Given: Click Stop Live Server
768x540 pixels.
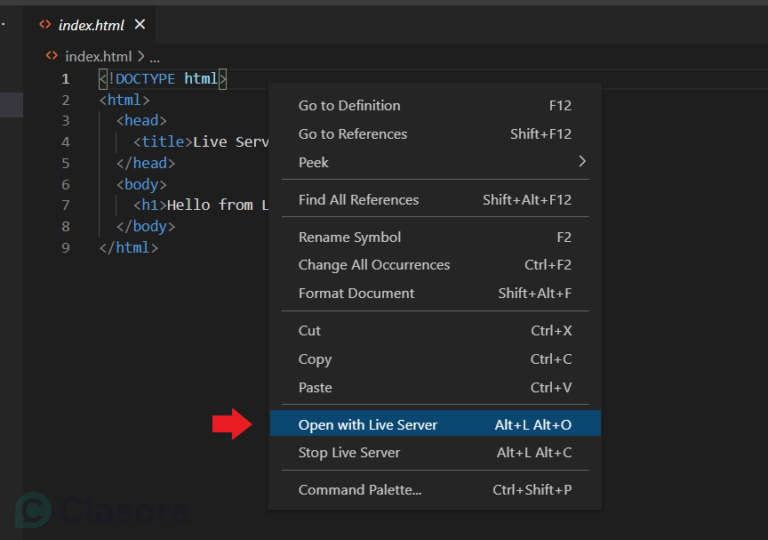Looking at the screenshot, I should [435, 452].
